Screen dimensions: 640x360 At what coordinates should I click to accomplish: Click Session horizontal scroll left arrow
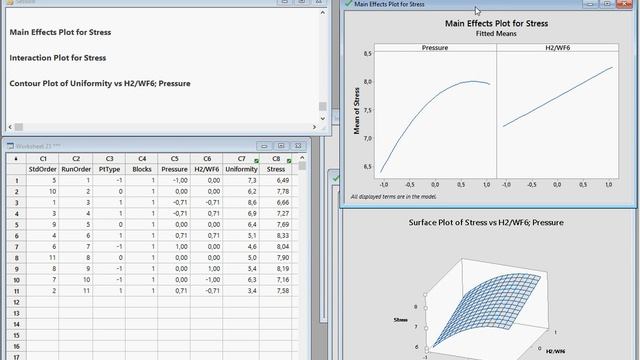(10, 127)
